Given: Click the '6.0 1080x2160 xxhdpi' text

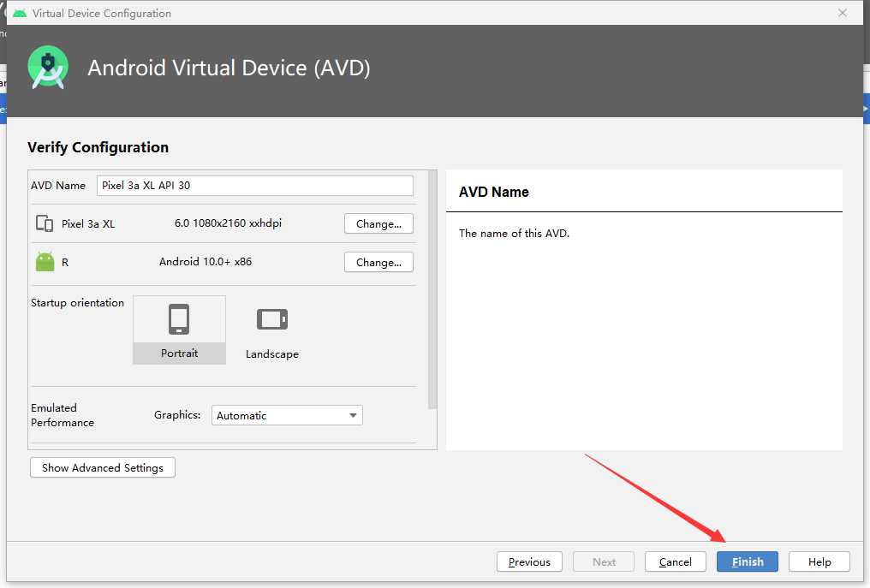Looking at the screenshot, I should [x=228, y=223].
